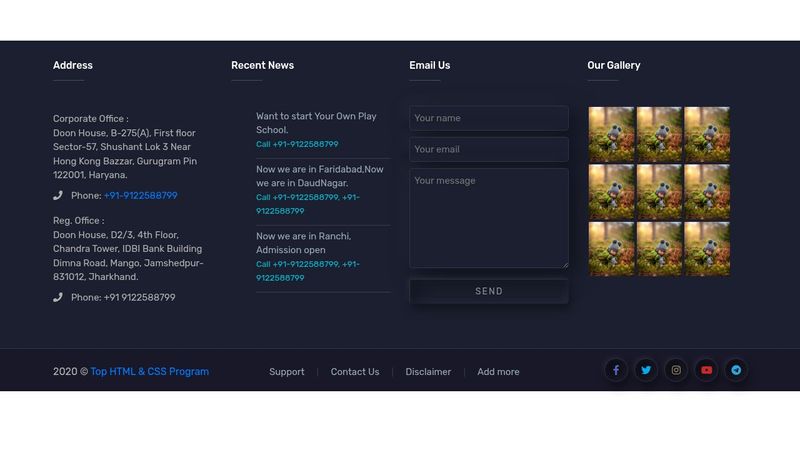Open first gallery thumbnail in top row

coord(611,134)
